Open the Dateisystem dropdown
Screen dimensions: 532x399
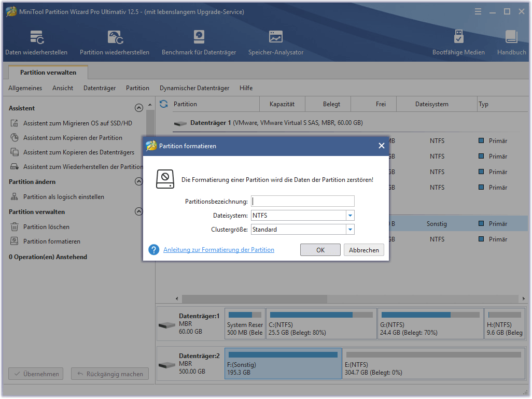tap(350, 215)
